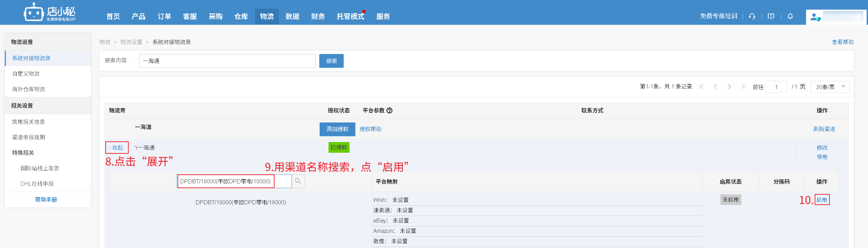
Task: Go to the next page arrow
Action: 729,87
